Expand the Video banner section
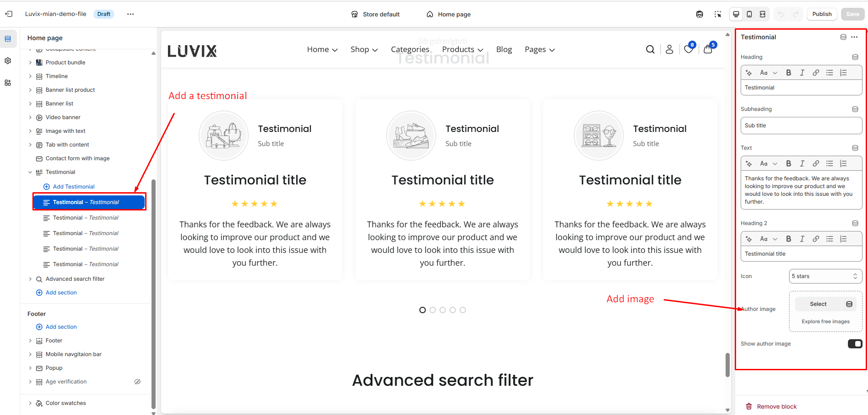 coord(30,117)
